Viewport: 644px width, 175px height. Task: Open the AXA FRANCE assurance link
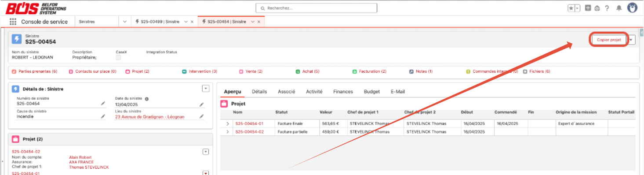pos(81,162)
